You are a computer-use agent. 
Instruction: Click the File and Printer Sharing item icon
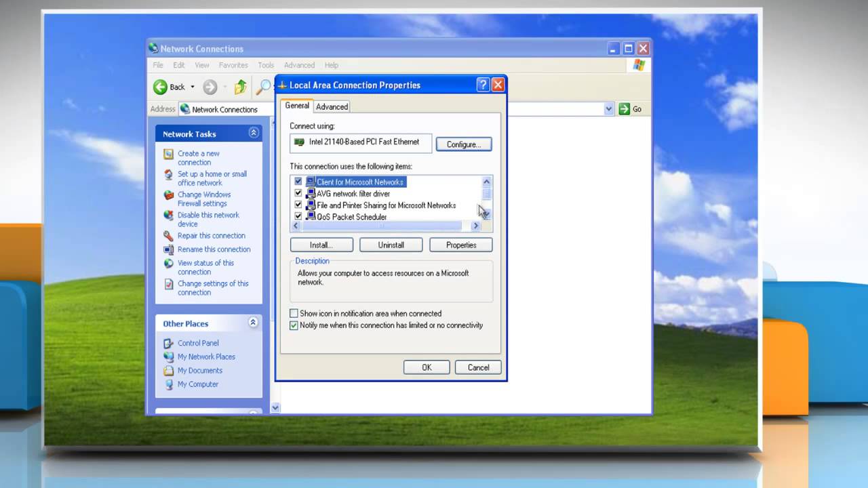(311, 205)
